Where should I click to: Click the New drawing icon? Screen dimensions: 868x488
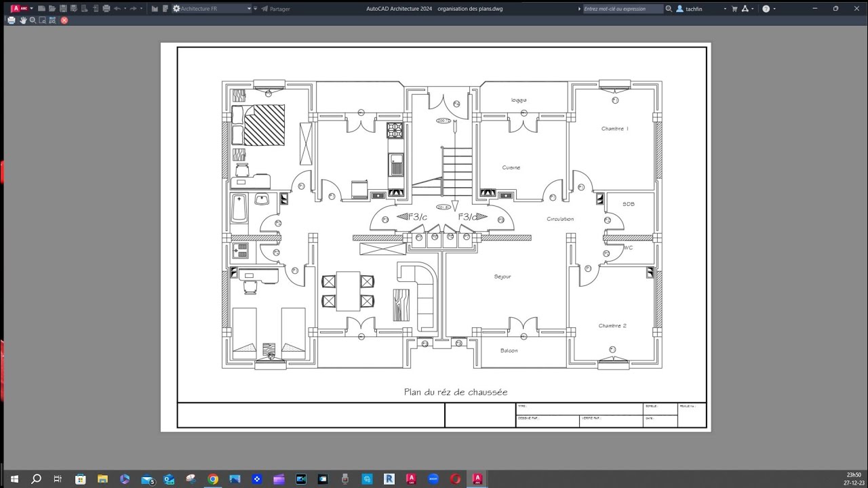(x=41, y=8)
